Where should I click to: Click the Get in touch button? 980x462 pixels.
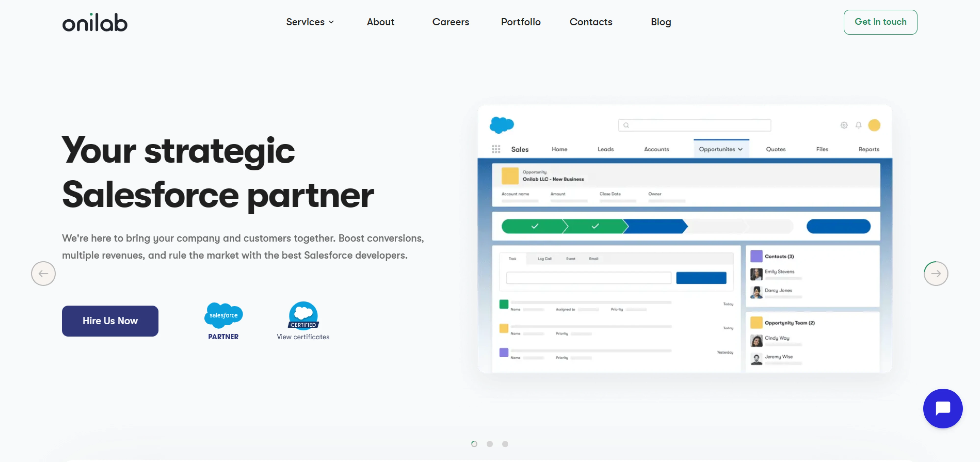pos(880,22)
